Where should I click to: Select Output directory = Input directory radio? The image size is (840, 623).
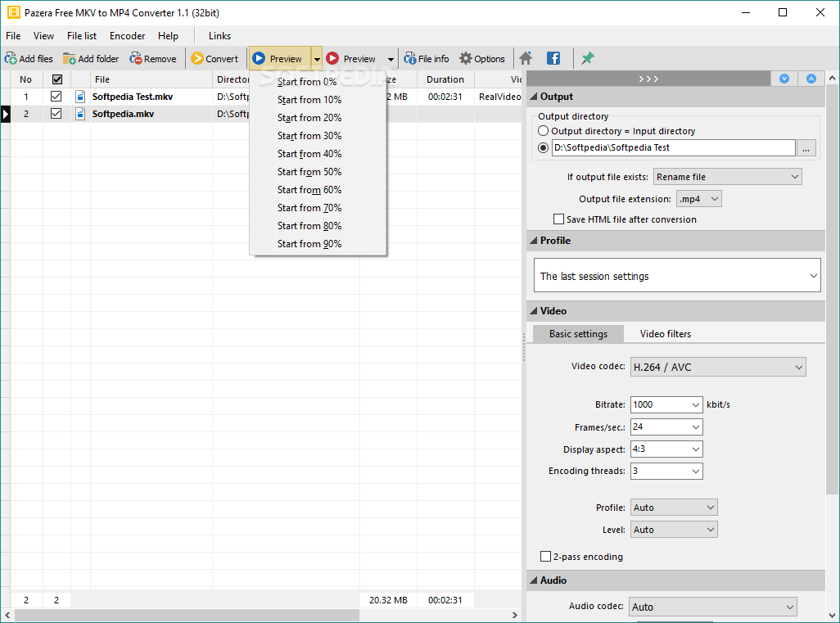coord(543,131)
